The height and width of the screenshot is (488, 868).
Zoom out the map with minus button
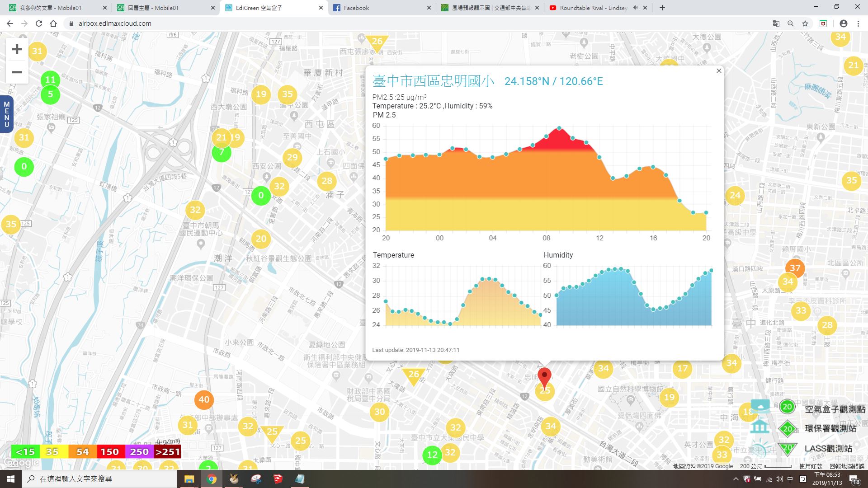(17, 72)
